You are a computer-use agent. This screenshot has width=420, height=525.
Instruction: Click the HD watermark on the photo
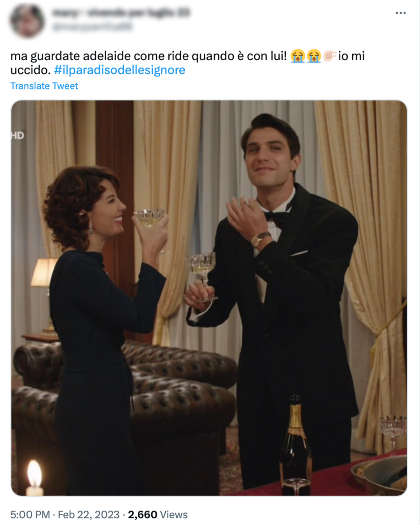pyautogui.click(x=17, y=135)
